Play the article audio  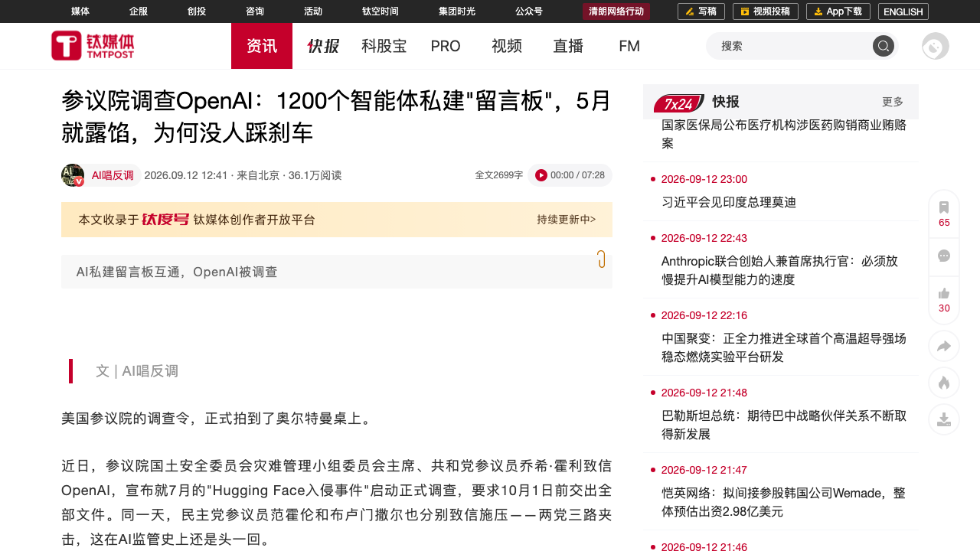coord(541,175)
